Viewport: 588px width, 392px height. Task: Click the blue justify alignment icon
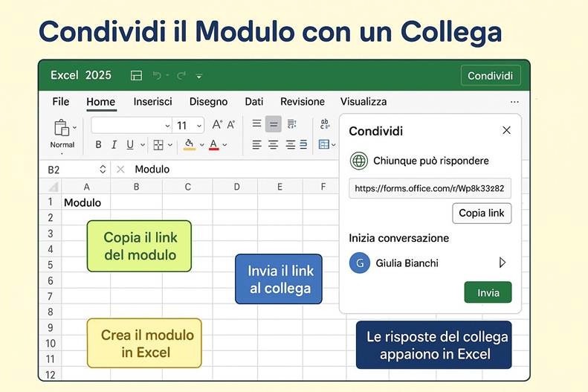click(x=303, y=144)
